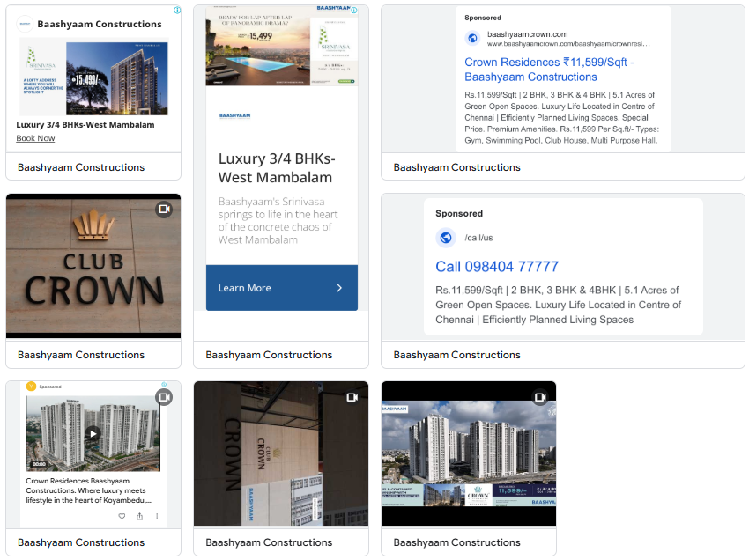Open the rotated Crown signage video thumbnail
Image resolution: width=749 pixels, height=560 pixels.
tap(281, 453)
